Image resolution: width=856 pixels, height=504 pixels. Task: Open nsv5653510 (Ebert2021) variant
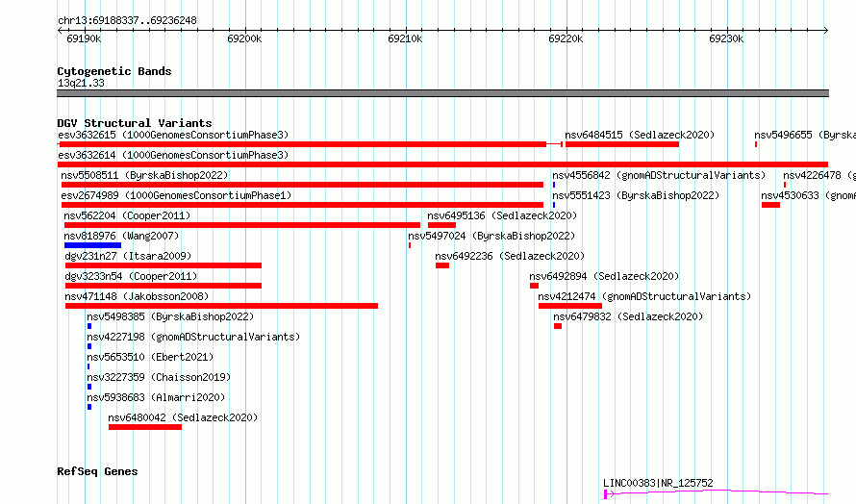[150, 357]
